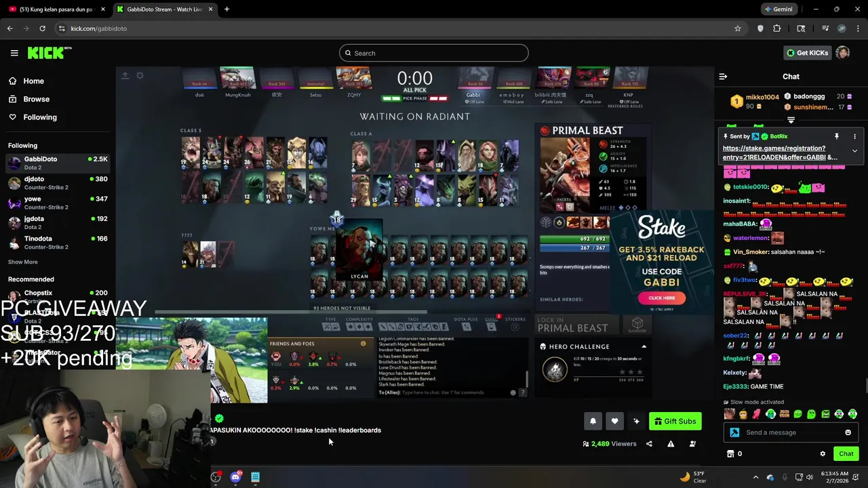
Task: Open the chat shop icon
Action: coord(730,454)
